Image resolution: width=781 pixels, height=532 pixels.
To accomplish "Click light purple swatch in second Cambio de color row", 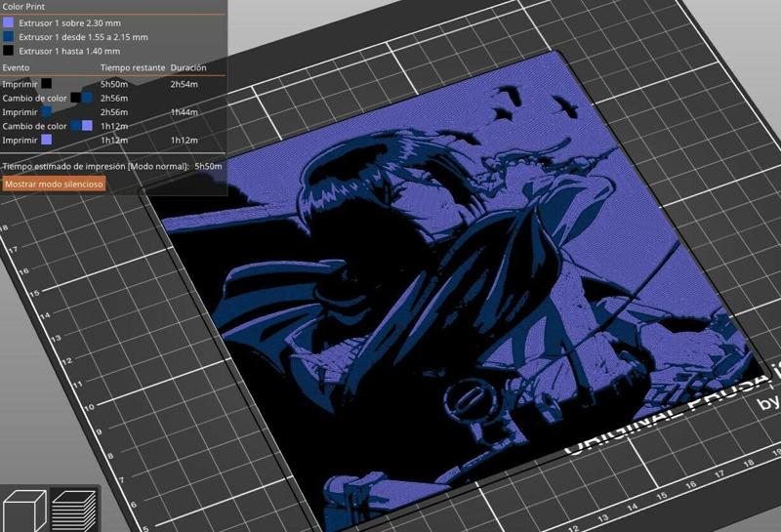I will coord(87,126).
